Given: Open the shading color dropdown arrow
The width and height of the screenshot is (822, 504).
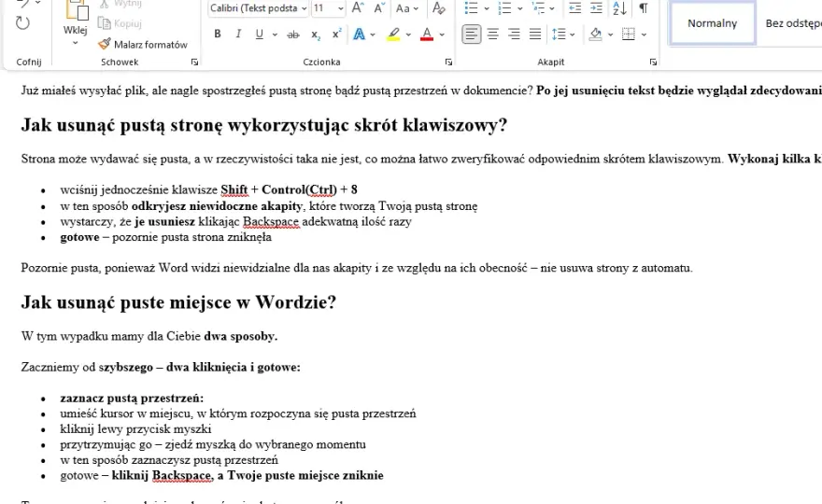Looking at the screenshot, I should coord(610,35).
